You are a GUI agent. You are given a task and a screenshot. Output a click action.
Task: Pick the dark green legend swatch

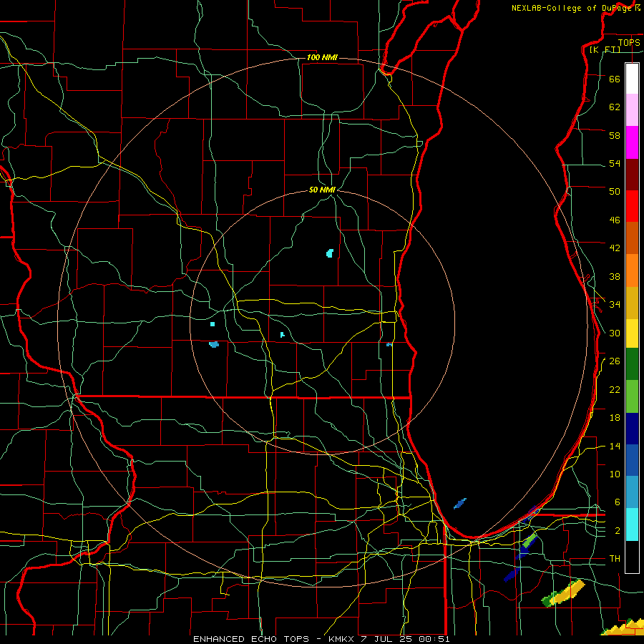(632, 364)
